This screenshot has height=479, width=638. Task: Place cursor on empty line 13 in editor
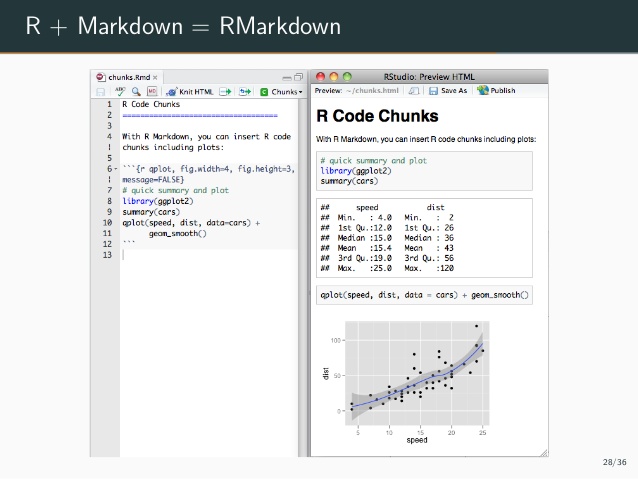point(210,255)
